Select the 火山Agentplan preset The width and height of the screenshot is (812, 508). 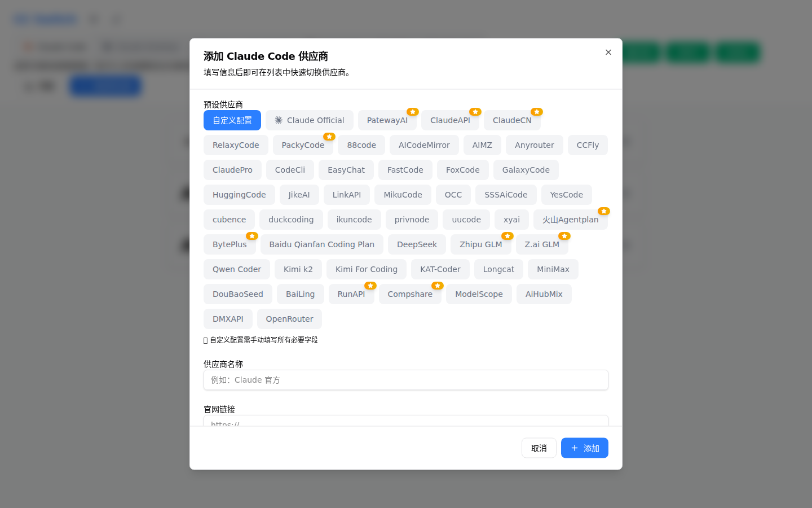[571, 220]
